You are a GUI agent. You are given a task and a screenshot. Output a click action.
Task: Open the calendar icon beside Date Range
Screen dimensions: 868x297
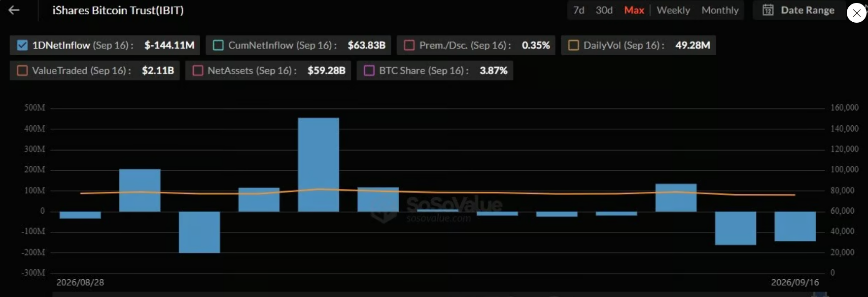tap(768, 10)
